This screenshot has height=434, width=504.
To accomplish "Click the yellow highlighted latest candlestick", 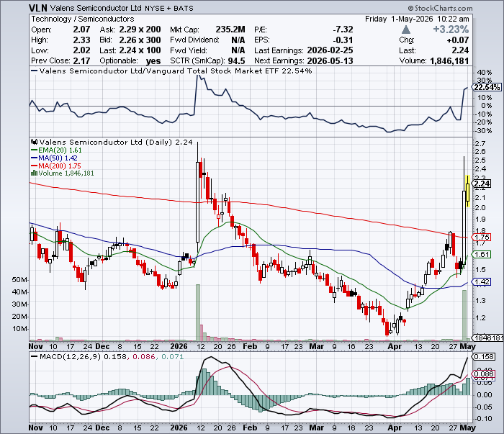I will 468,192.
